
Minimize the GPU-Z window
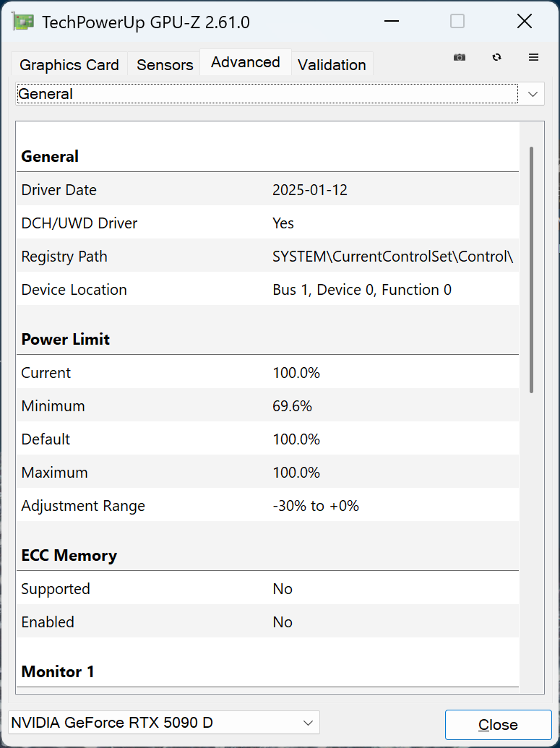pyautogui.click(x=392, y=22)
